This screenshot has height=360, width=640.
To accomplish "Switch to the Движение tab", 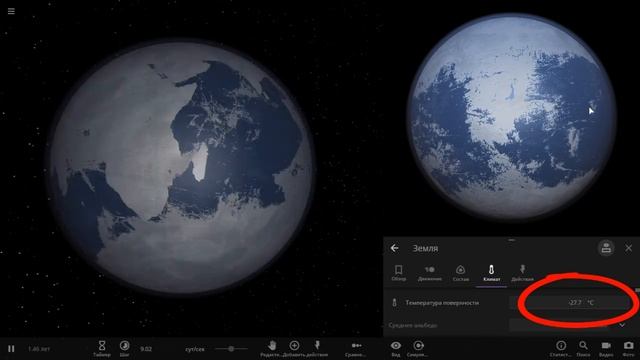I will 429,273.
